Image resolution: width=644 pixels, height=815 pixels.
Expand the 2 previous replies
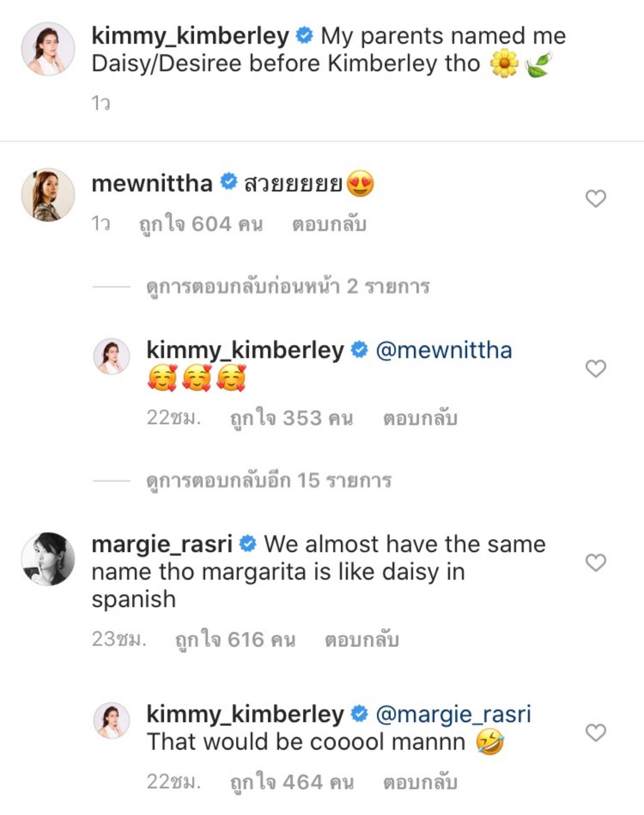(x=288, y=287)
